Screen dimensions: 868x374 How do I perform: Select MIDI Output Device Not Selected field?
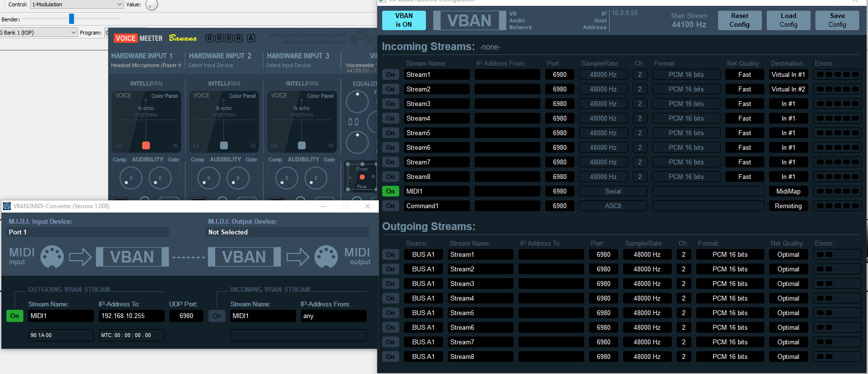[x=287, y=232]
